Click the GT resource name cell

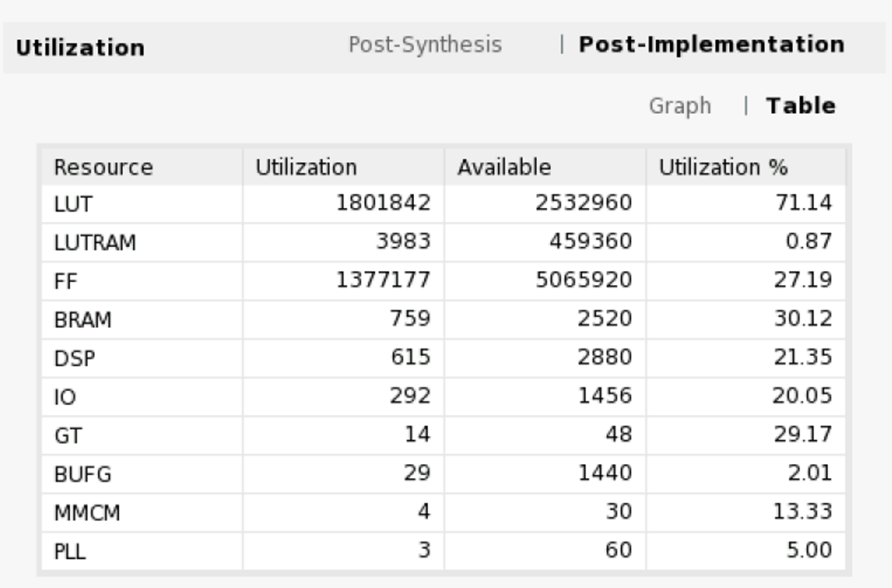(x=67, y=435)
